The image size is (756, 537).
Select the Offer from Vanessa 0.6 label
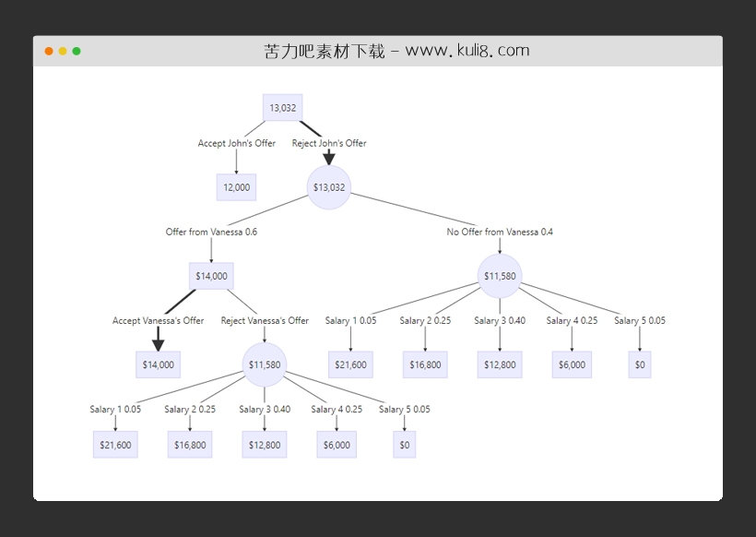(211, 232)
